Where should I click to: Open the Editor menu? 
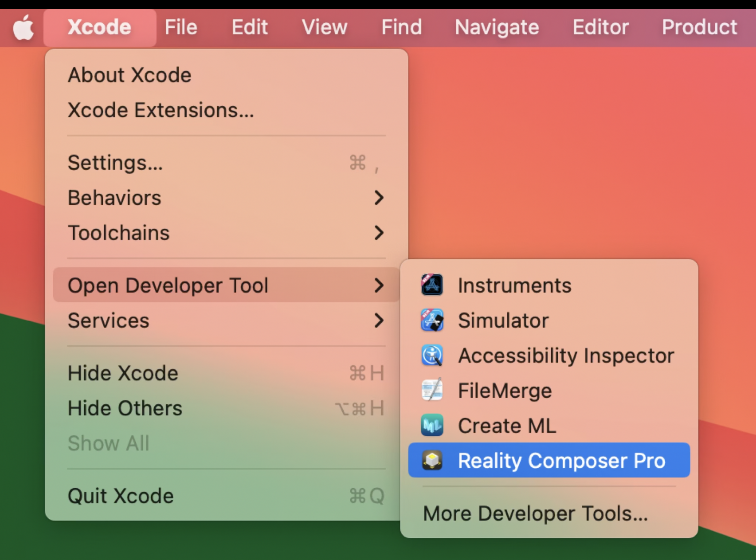point(600,27)
